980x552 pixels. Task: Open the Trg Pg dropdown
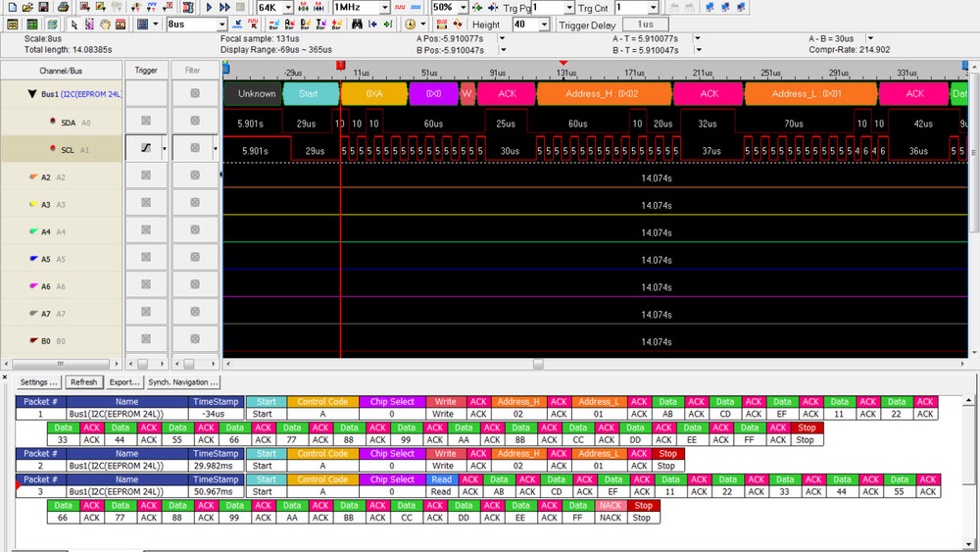[568, 8]
